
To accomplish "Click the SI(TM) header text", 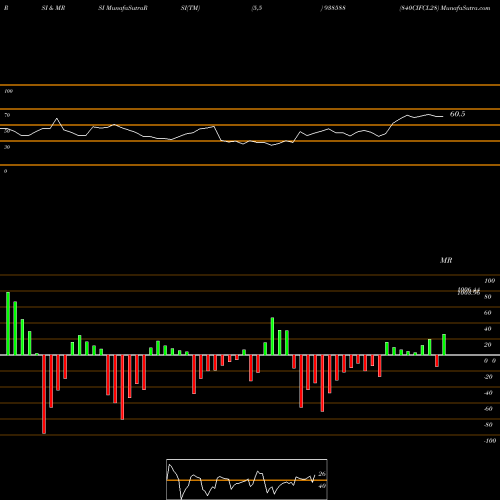I will tap(190, 8).
